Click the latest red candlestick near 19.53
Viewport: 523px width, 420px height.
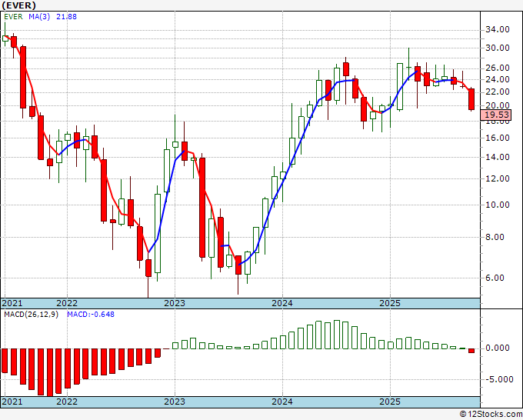coord(471,99)
